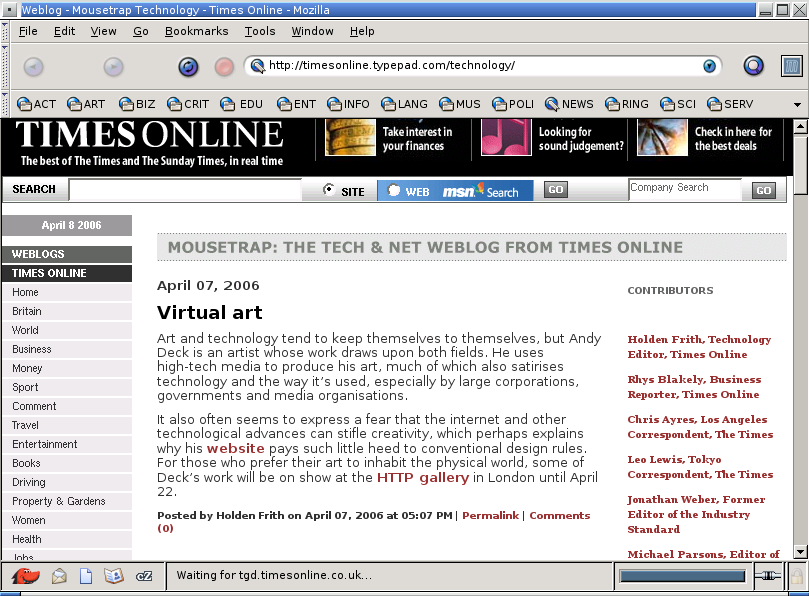Click the GO button beside Company Search

click(764, 191)
